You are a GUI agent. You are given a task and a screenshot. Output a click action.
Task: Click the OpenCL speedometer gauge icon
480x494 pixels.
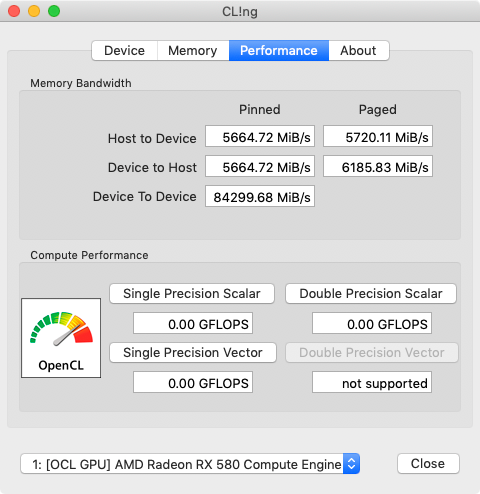point(61,338)
